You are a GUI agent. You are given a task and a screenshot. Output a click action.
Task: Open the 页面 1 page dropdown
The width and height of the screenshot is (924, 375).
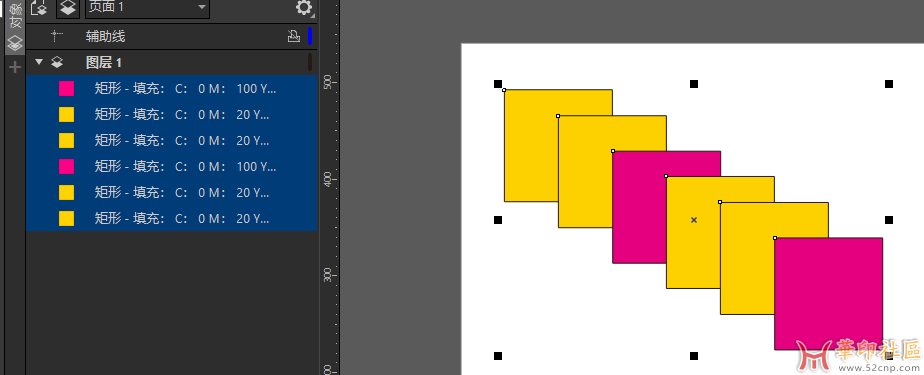(147, 8)
